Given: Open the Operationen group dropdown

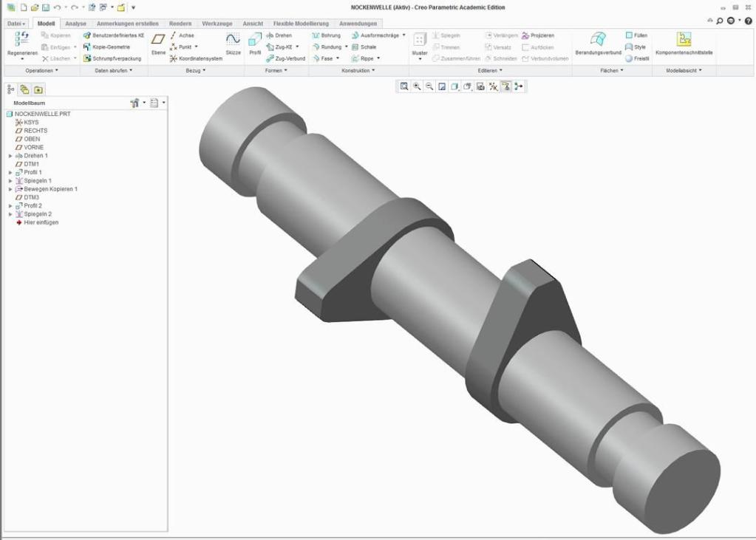Looking at the screenshot, I should coord(41,70).
